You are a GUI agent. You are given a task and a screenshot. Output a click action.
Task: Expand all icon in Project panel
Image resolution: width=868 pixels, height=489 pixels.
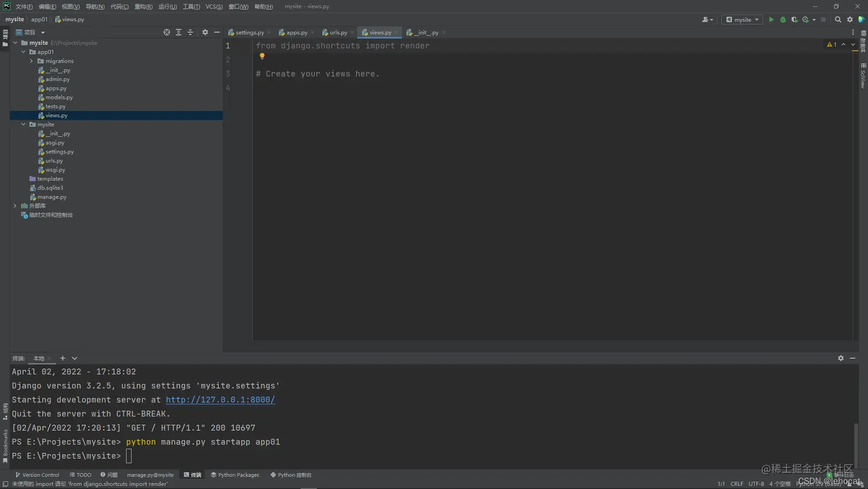coord(179,32)
